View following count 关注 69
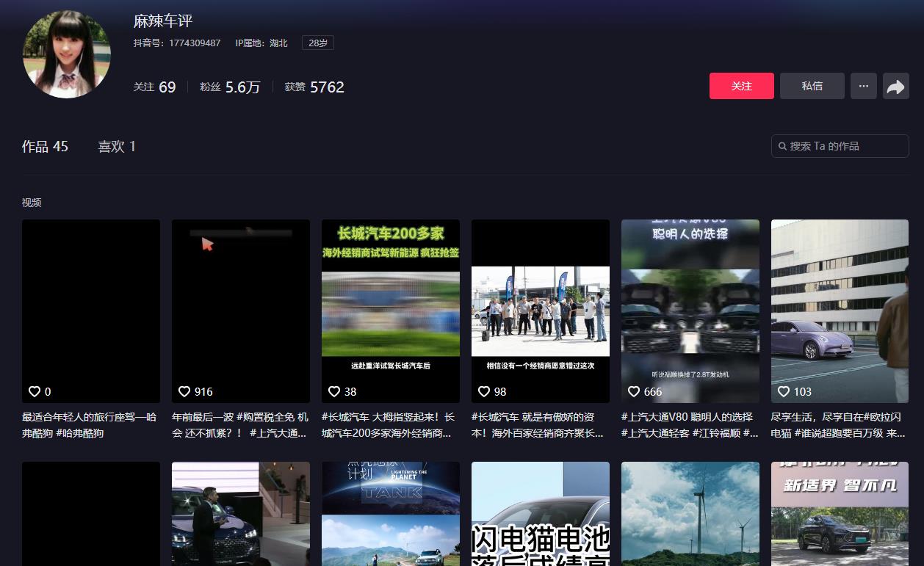 click(155, 87)
